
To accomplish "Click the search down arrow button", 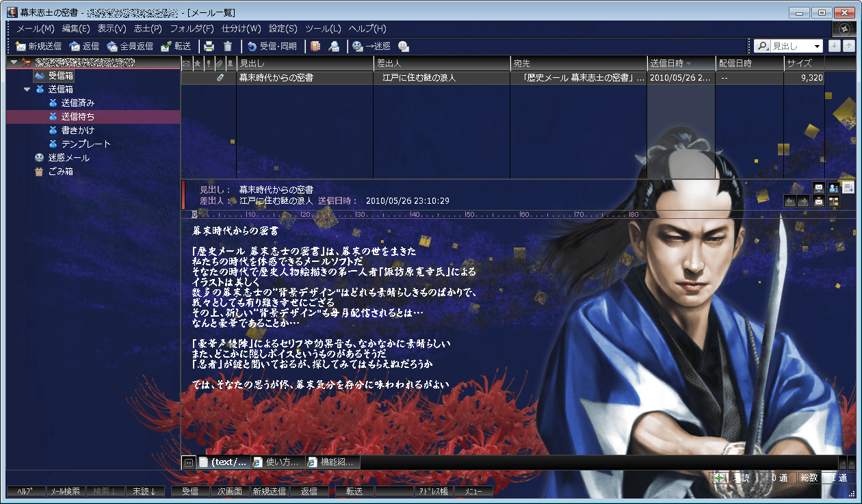I will coord(834,46).
